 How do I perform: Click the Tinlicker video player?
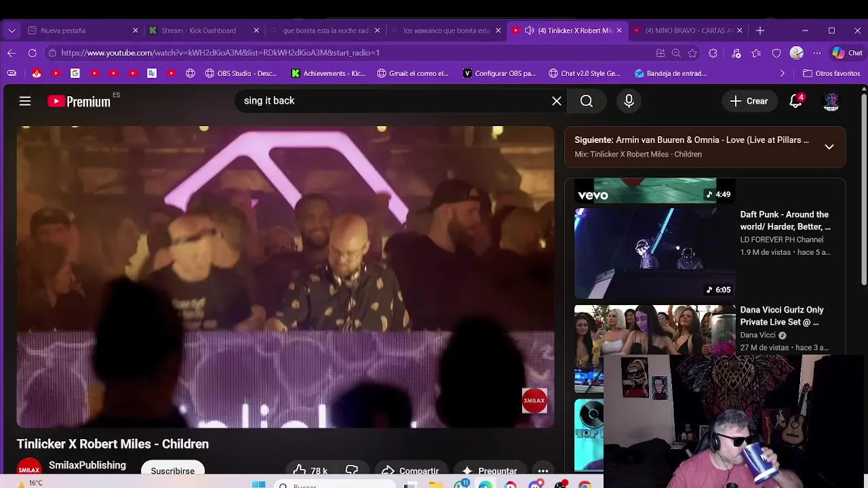[285, 277]
